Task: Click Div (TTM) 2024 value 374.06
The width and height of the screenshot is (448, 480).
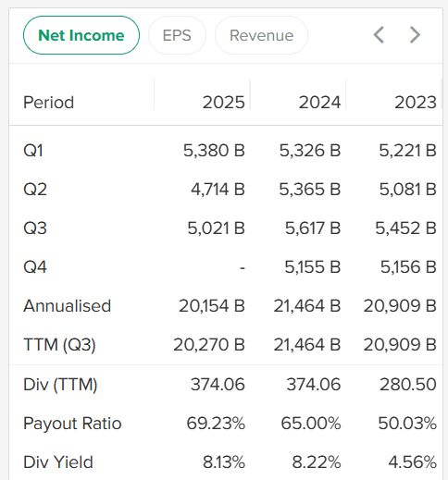Action: point(314,385)
